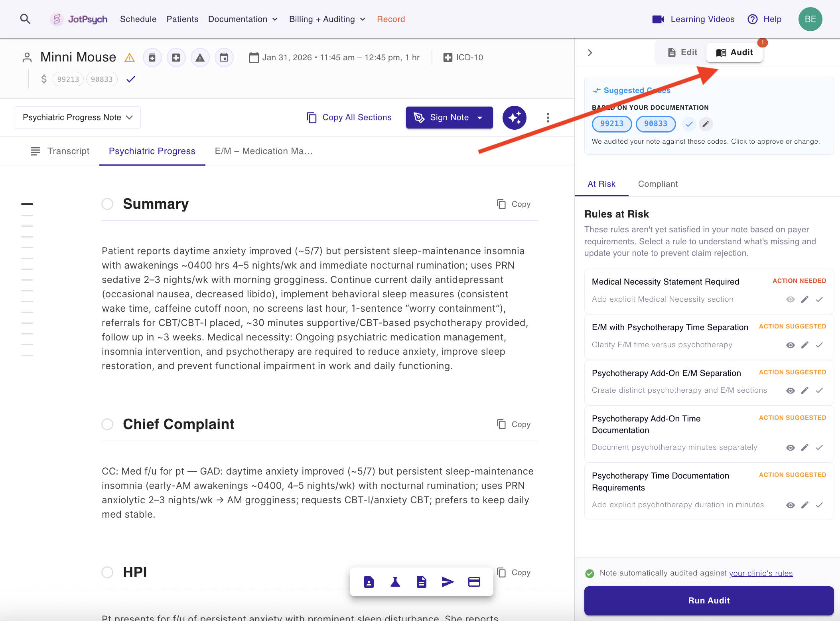Click the calendar icon button in patient header
840x621 pixels.
[224, 58]
